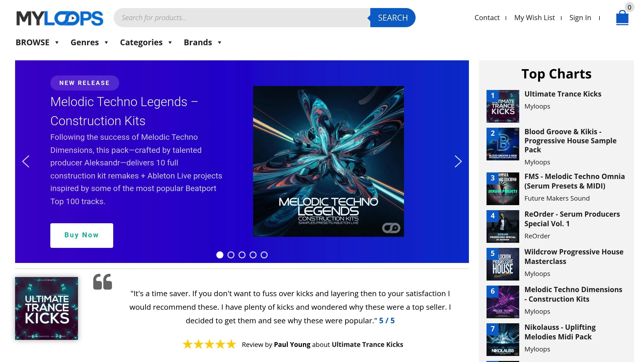The width and height of the screenshot is (644, 362).
Task: Focus the Search for products field
Action: click(x=242, y=18)
